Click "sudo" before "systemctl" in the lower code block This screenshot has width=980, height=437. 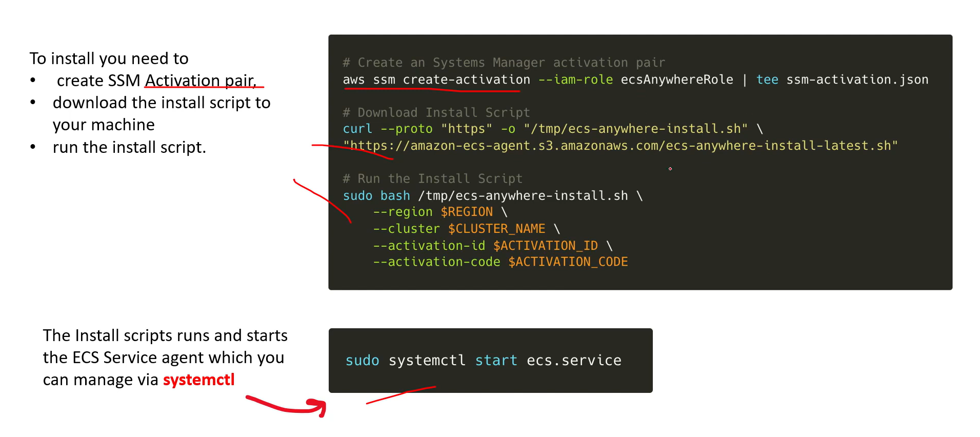click(363, 361)
